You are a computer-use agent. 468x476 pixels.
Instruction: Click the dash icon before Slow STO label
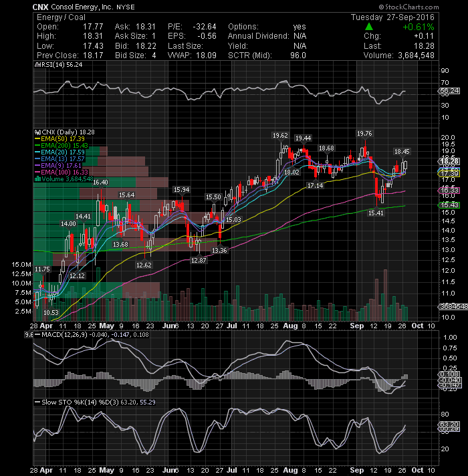[x=37, y=402]
